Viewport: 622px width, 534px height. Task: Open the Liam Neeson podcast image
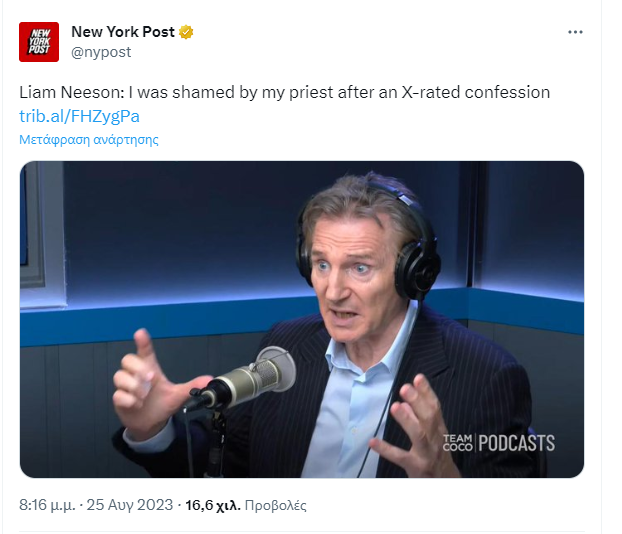coord(302,319)
